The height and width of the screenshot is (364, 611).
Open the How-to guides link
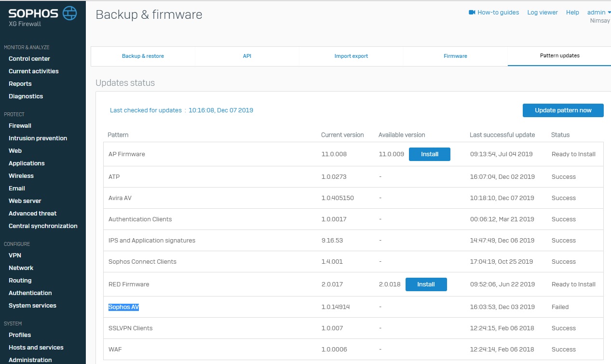pos(498,13)
